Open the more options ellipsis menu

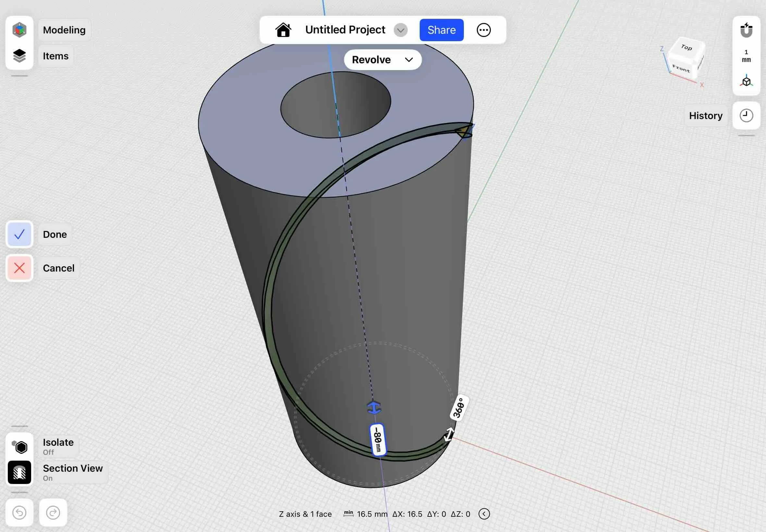pyautogui.click(x=483, y=30)
